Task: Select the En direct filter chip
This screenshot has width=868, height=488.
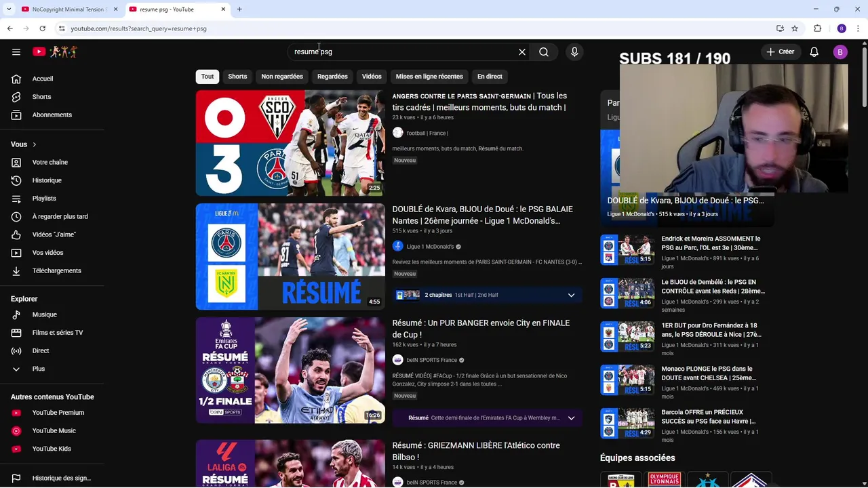Action: [x=490, y=77]
